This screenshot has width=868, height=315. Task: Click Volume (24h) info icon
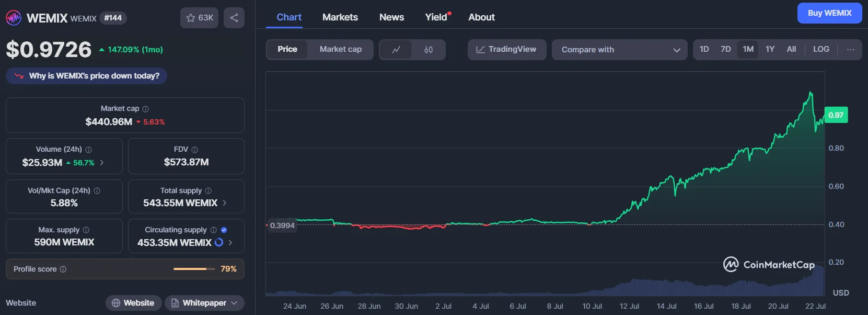[88, 150]
